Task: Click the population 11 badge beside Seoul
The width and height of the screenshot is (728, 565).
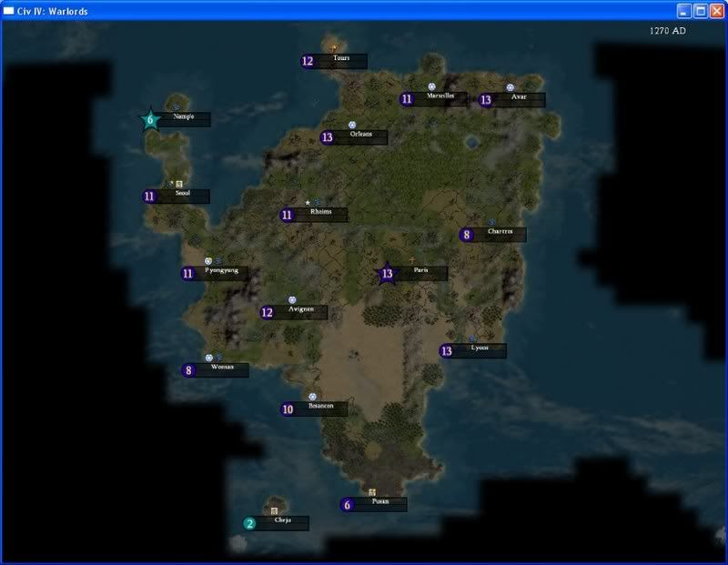Action: [149, 197]
